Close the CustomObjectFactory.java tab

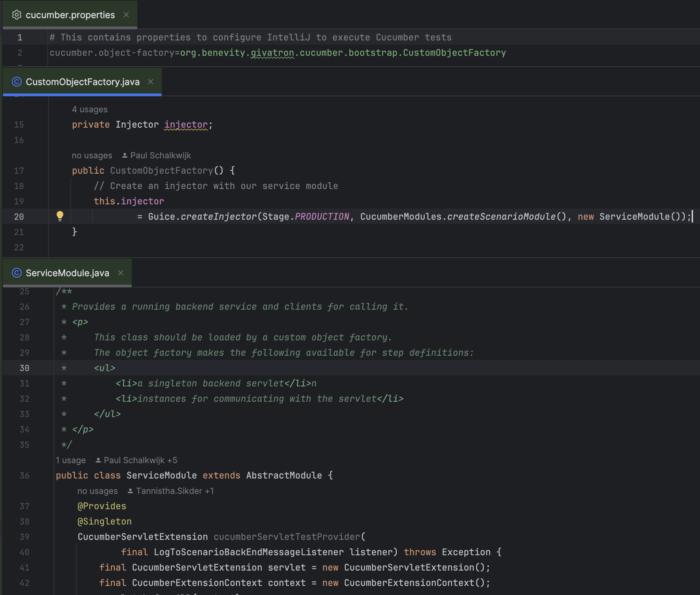coord(151,82)
